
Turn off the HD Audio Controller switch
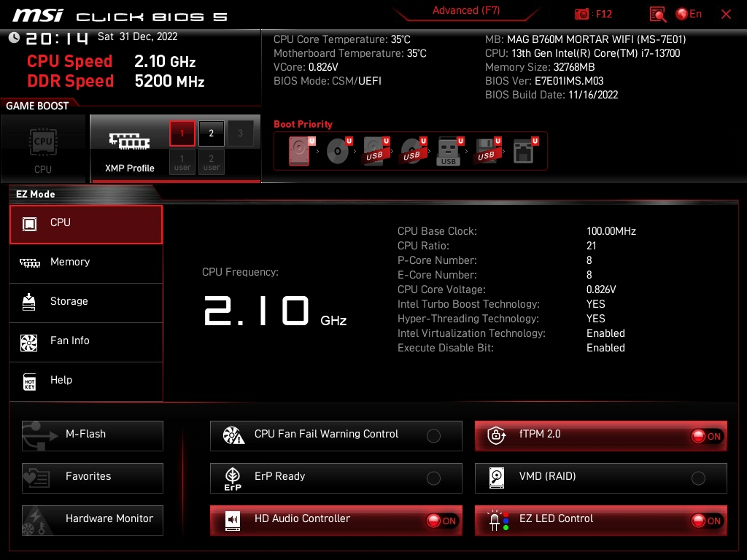pyautogui.click(x=441, y=521)
